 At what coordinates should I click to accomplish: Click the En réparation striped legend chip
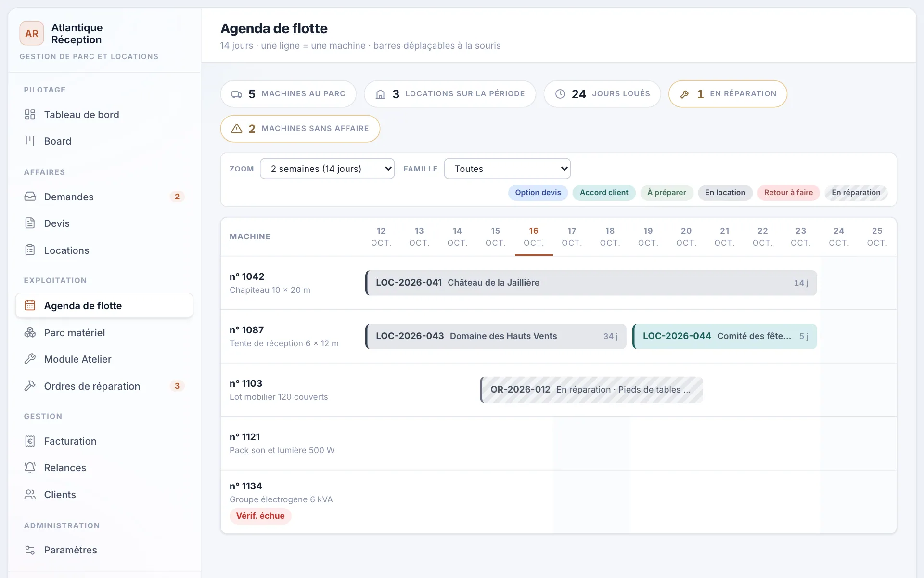[x=856, y=193]
